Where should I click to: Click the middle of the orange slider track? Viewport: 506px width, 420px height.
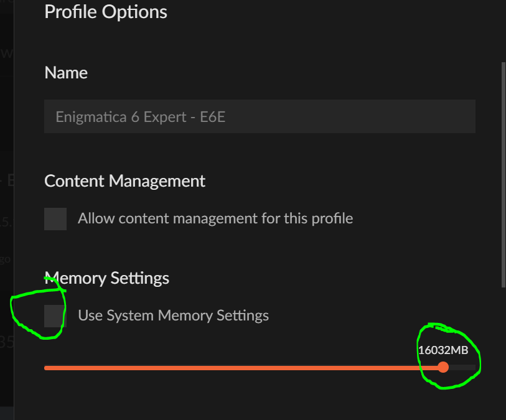(x=243, y=368)
